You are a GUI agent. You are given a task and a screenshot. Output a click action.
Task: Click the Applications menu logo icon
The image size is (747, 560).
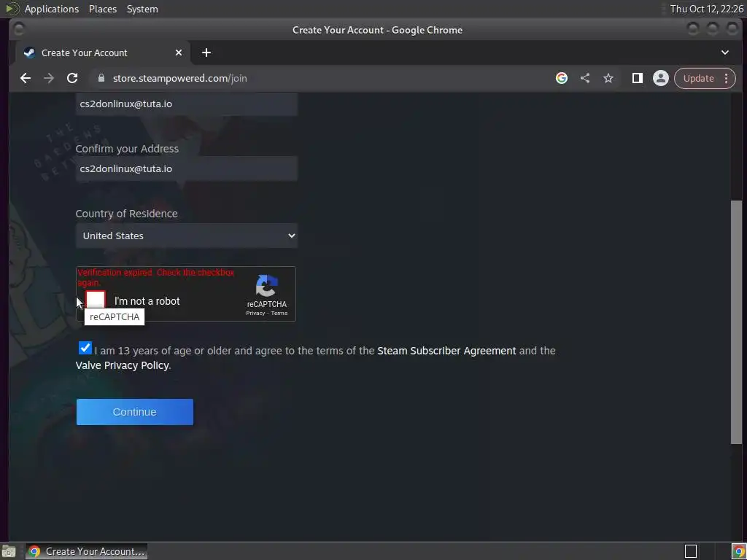pos(12,9)
